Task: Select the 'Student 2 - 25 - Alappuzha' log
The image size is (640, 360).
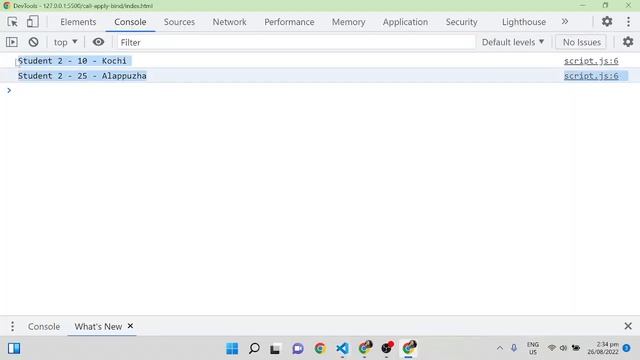Action: click(82, 76)
